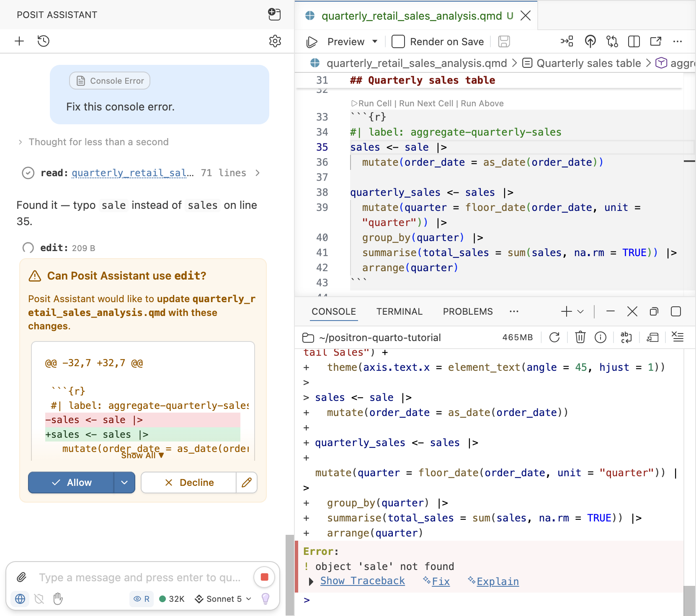Open the read quarterly_retail_sal… file link

click(x=133, y=173)
